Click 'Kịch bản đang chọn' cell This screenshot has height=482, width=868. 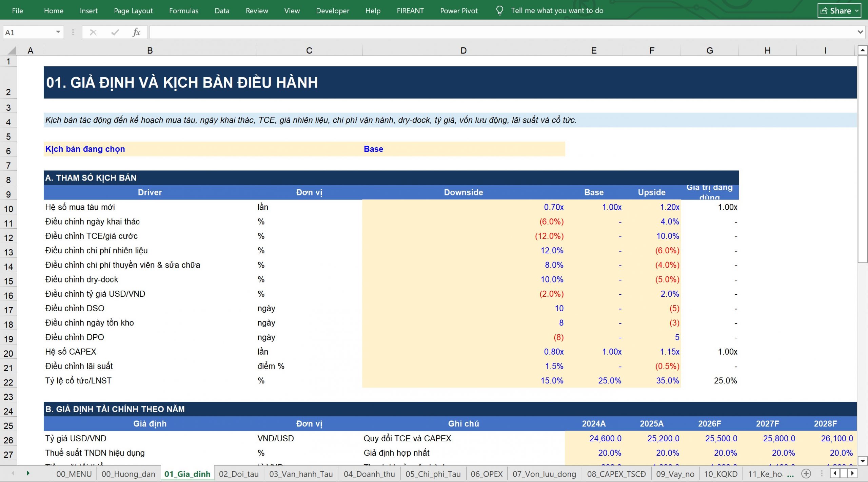tap(150, 149)
